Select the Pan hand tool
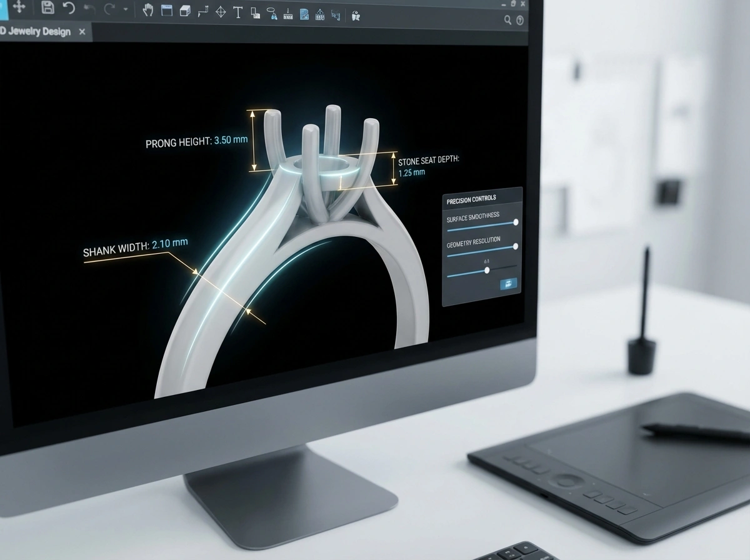 (148, 10)
